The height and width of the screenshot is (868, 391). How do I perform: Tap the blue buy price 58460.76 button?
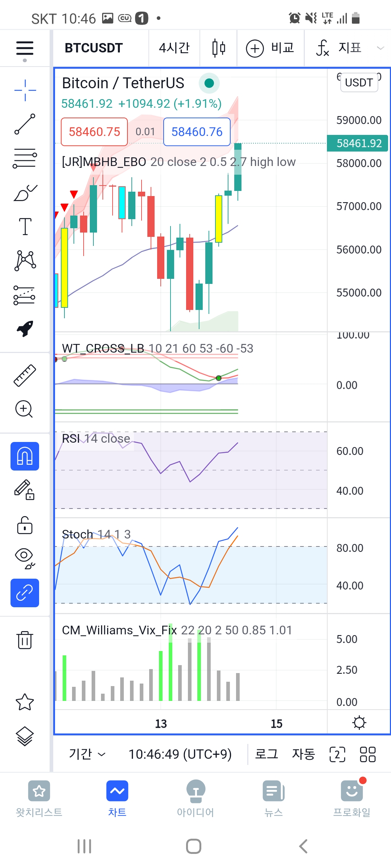(x=197, y=132)
